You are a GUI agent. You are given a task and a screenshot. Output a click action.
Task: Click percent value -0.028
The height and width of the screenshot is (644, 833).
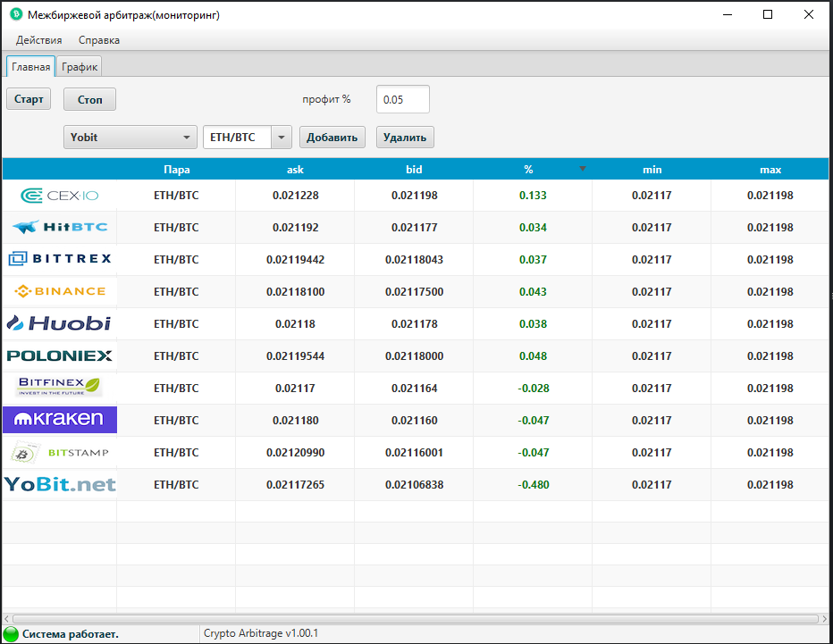coord(534,389)
